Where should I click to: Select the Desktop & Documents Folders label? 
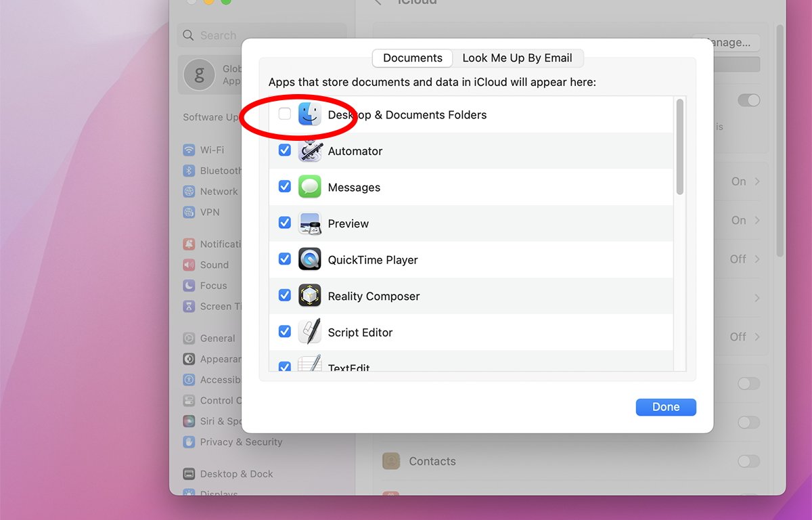pyautogui.click(x=407, y=114)
